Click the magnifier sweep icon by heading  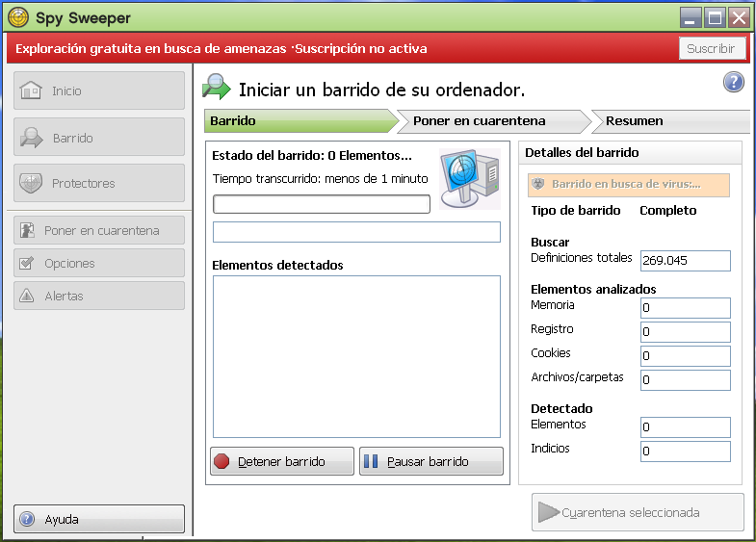tap(217, 87)
